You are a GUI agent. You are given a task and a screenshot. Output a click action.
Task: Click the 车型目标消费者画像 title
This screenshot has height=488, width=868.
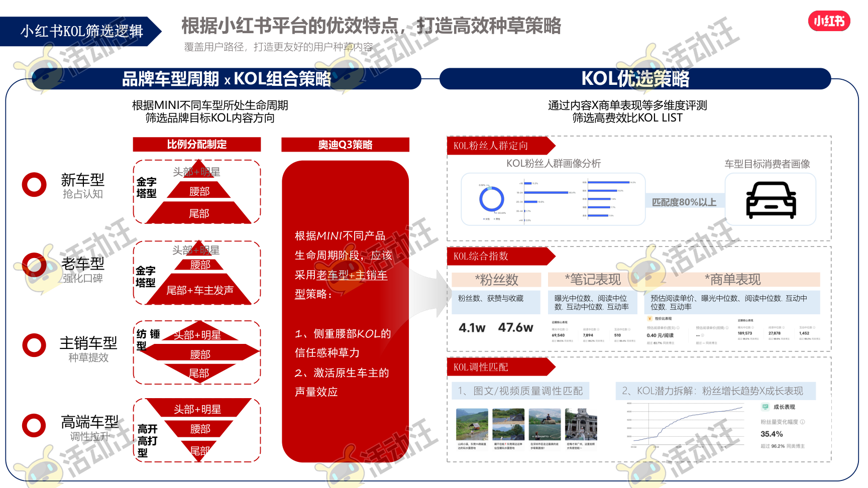click(767, 164)
